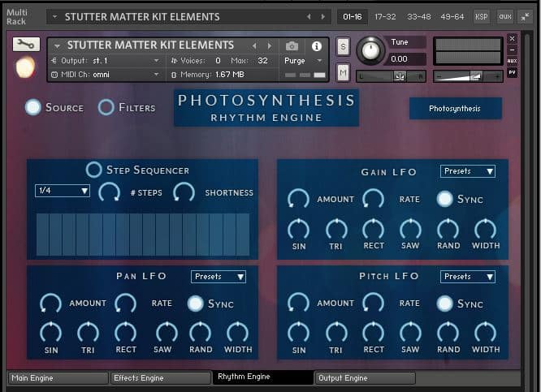Toggle the aux button in top bar
The image size is (541, 392).
pyautogui.click(x=505, y=16)
